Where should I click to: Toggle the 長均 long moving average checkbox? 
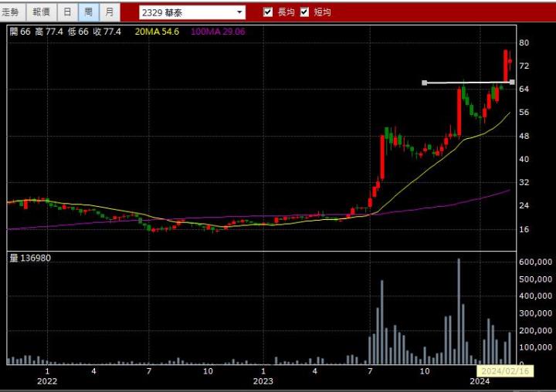(x=268, y=12)
